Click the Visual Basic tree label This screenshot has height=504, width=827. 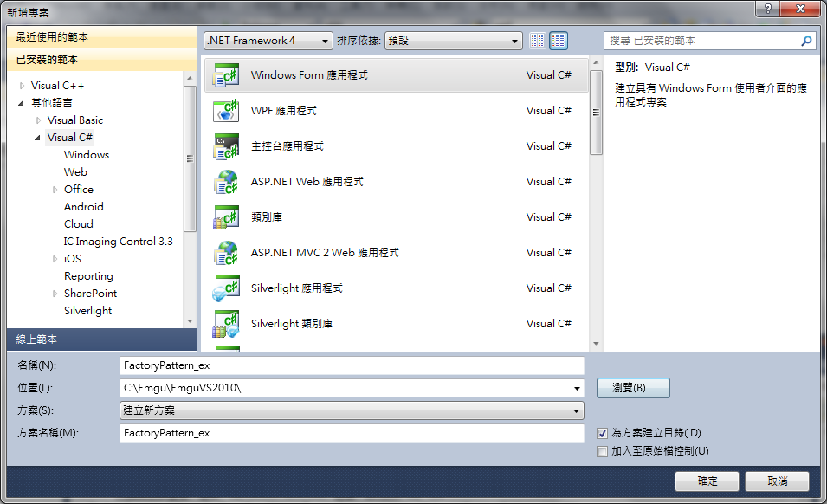click(x=74, y=120)
